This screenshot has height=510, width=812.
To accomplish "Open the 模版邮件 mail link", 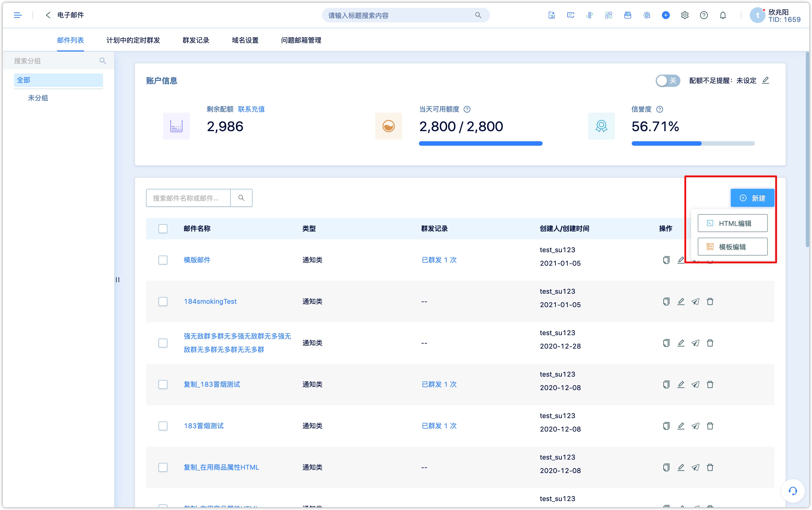I will point(197,260).
